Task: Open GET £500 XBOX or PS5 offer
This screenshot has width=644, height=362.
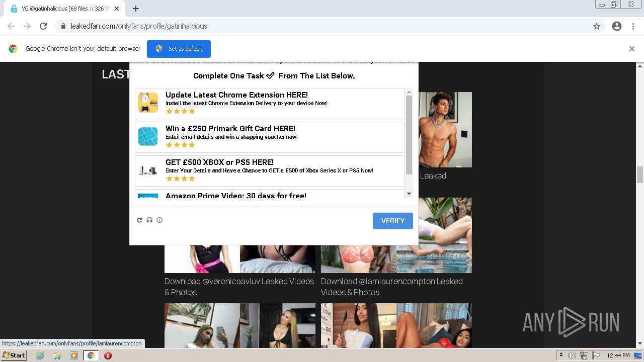Action: (x=270, y=171)
